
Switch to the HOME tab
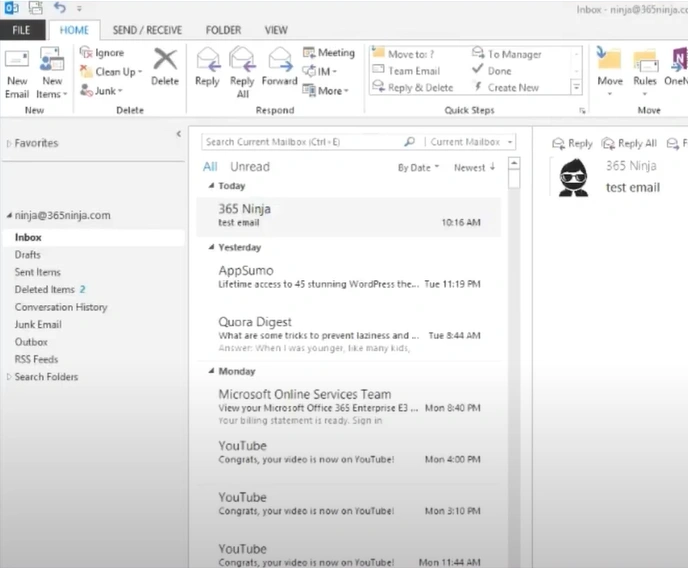pos(74,30)
